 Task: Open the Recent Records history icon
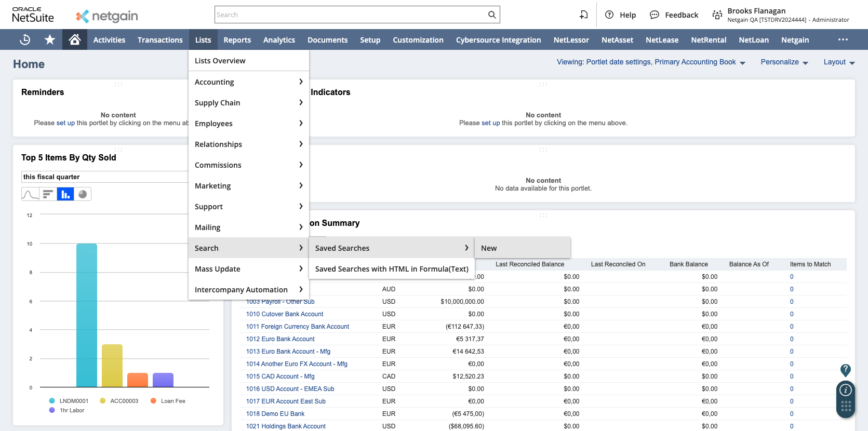[x=25, y=40]
